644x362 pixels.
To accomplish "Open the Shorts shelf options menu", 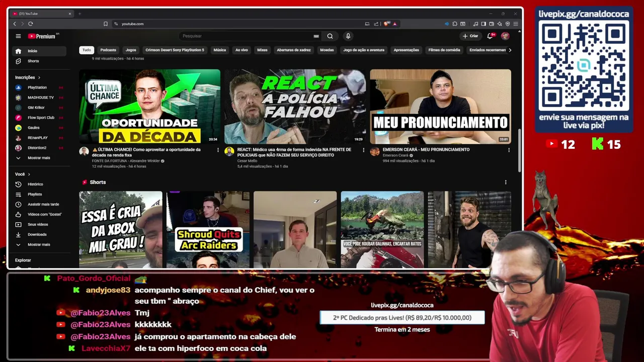I will [x=506, y=182].
